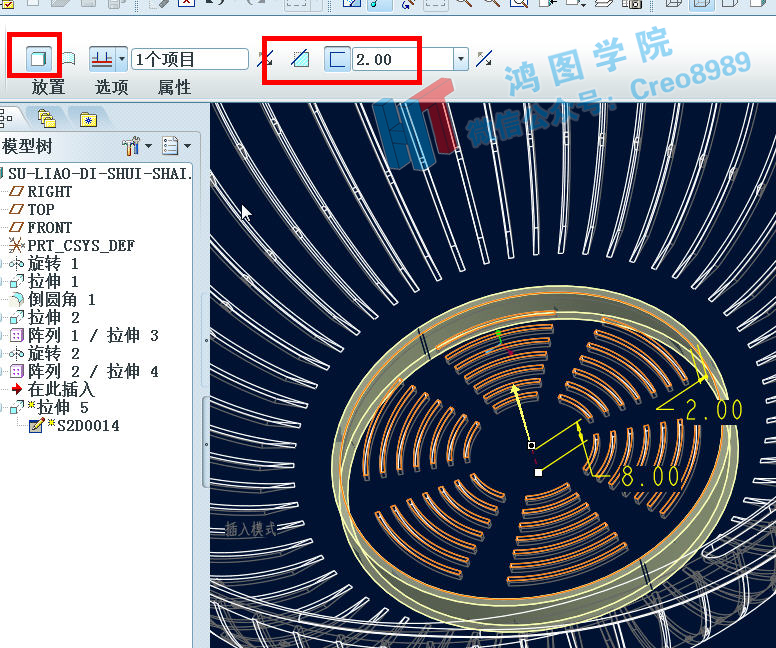Click the 2.00 thickness value field

403,59
